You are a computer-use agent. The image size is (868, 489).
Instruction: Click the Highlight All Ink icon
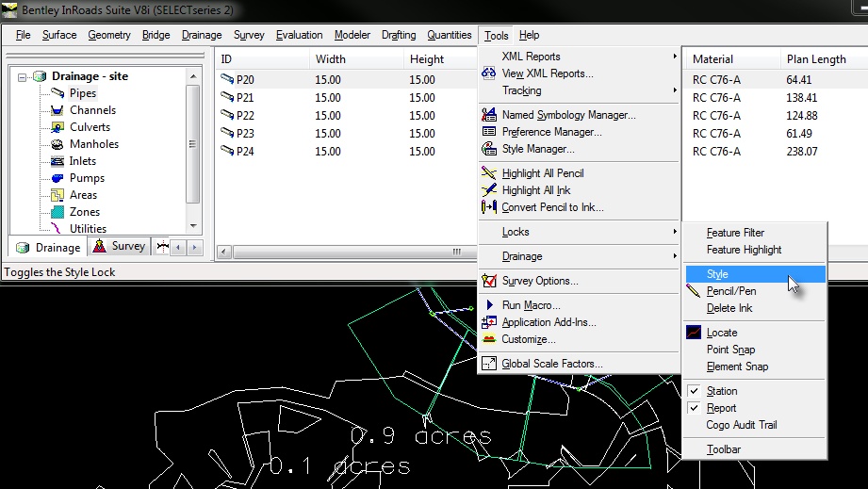(x=489, y=189)
